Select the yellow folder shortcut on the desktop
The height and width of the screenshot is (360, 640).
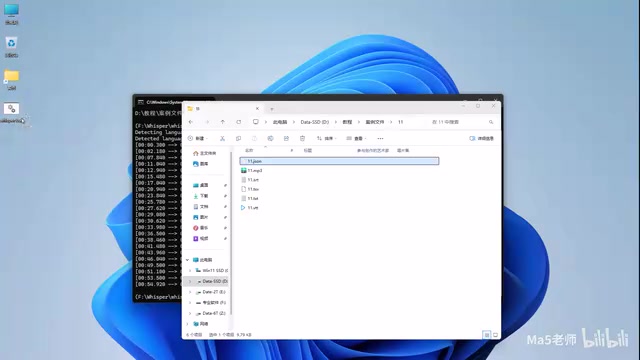[x=11, y=80]
